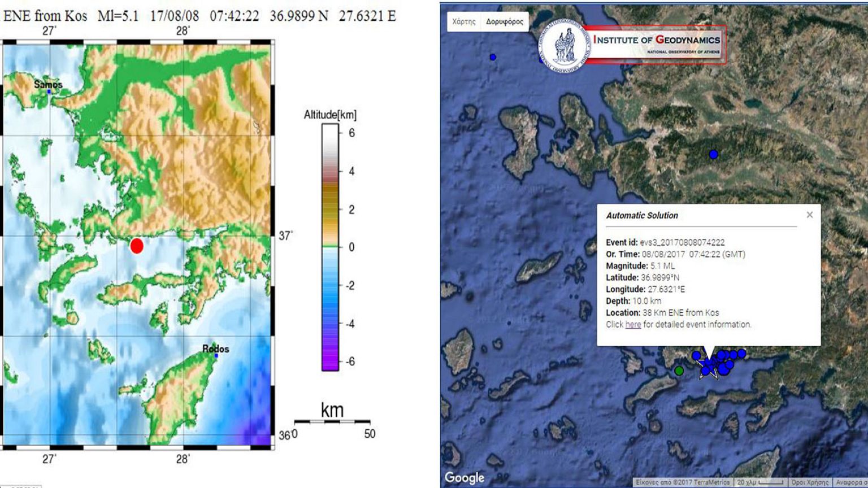Close the Automatic Solution popup
This screenshot has height=488, width=868.
click(x=810, y=215)
